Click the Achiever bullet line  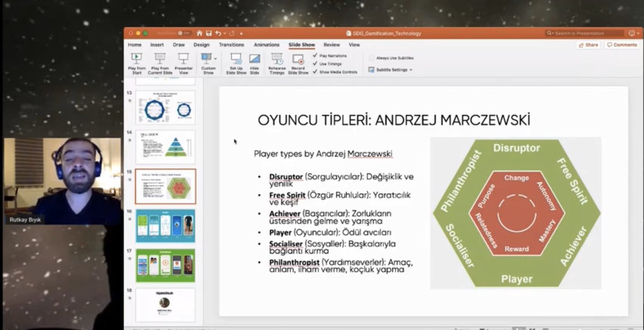click(331, 217)
